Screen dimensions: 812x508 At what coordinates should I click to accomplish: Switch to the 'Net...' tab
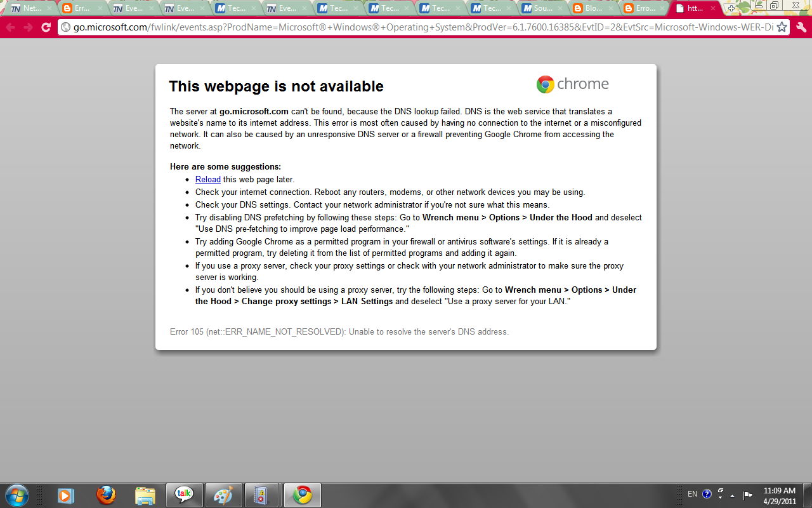[32, 9]
